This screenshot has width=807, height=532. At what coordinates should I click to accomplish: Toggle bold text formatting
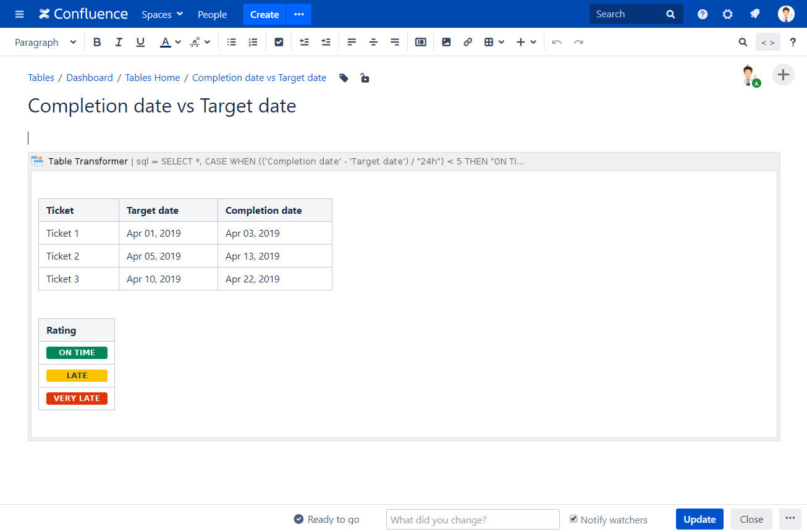pos(97,42)
